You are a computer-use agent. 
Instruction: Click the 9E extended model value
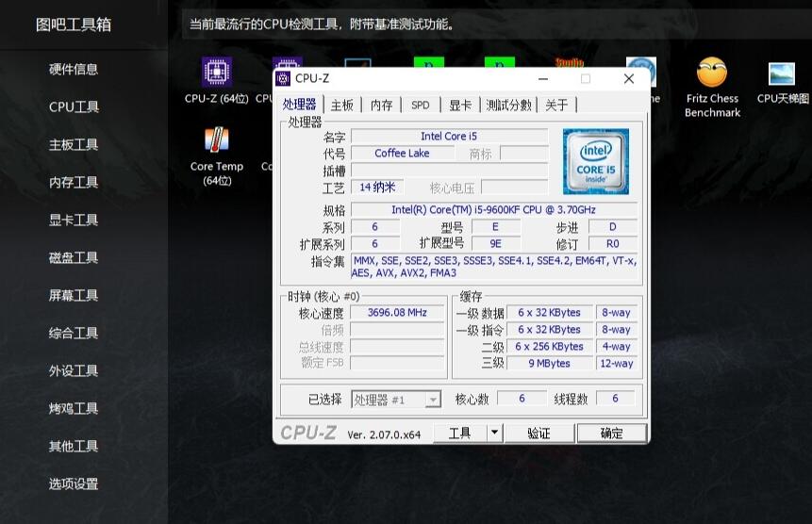495,244
